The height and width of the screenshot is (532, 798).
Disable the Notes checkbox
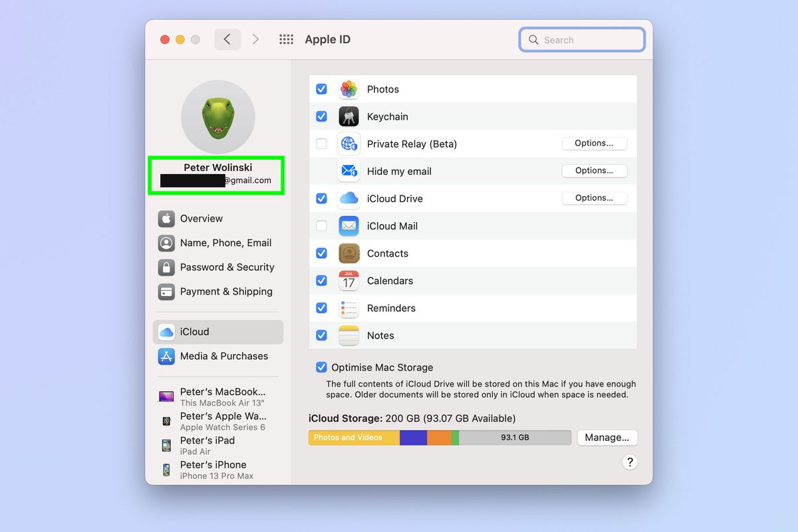click(x=321, y=335)
